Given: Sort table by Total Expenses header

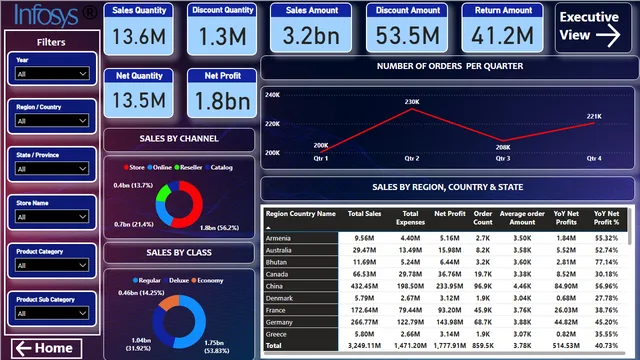Looking at the screenshot, I should 410,218.
